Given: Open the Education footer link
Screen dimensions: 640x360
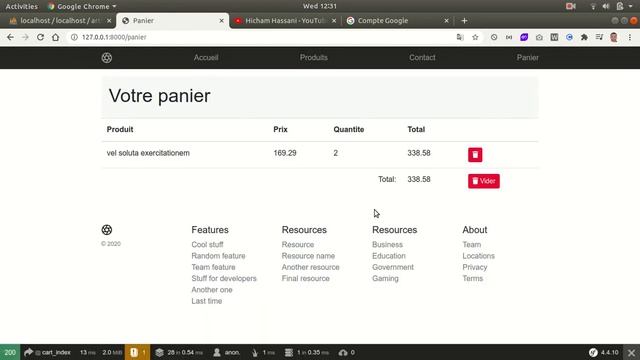Looking at the screenshot, I should click(389, 256).
